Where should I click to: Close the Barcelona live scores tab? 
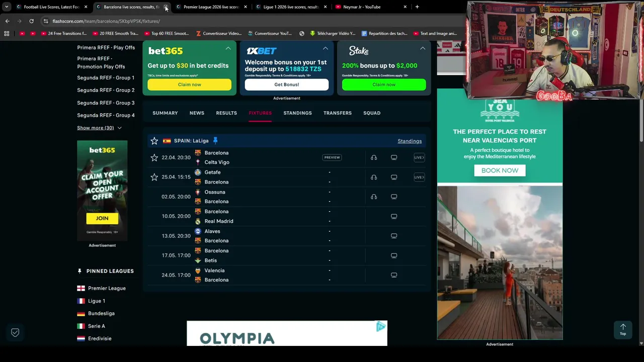click(166, 7)
